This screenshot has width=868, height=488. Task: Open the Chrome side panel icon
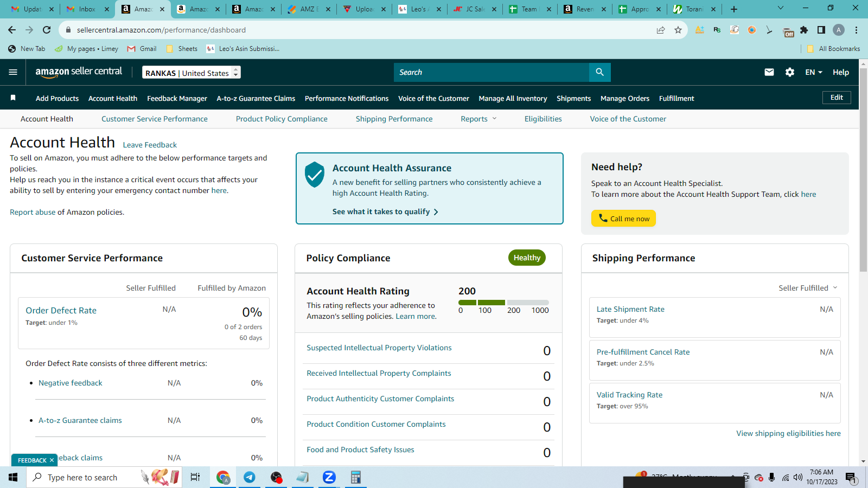821,30
